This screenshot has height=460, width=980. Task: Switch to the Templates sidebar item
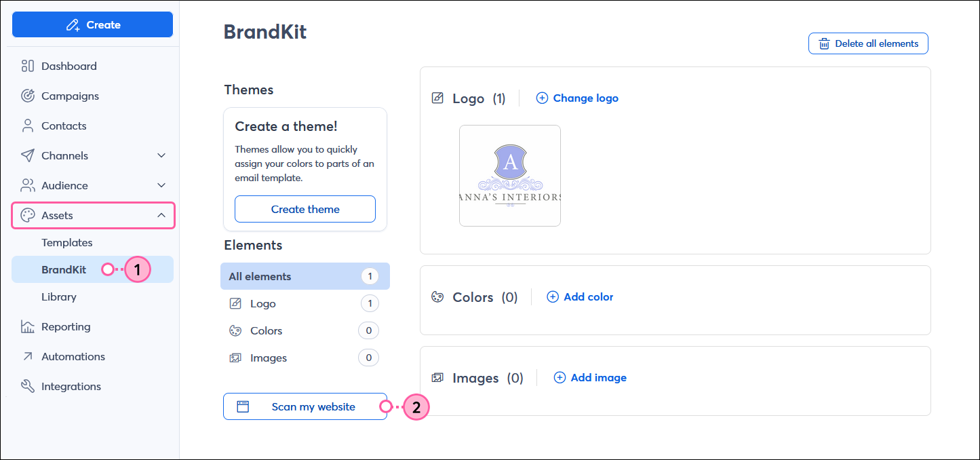67,242
